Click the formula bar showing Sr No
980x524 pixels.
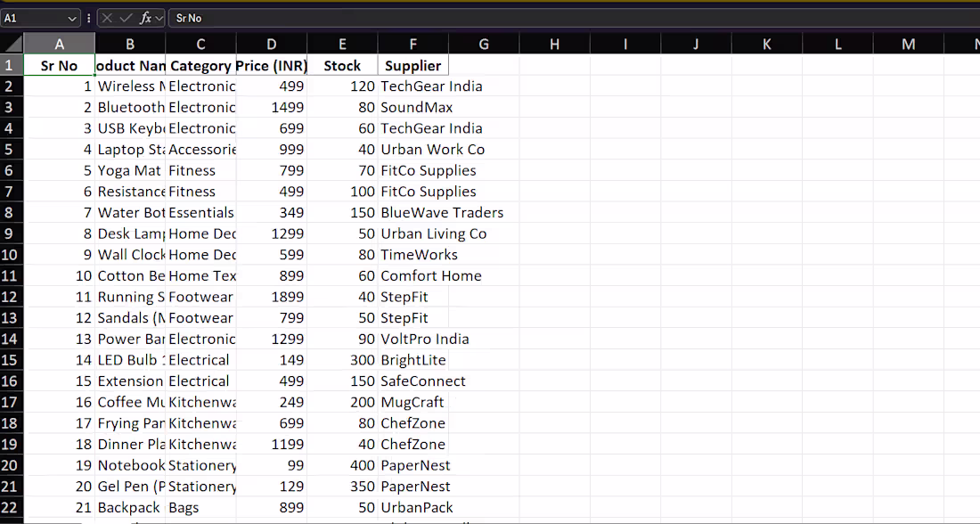(x=574, y=18)
